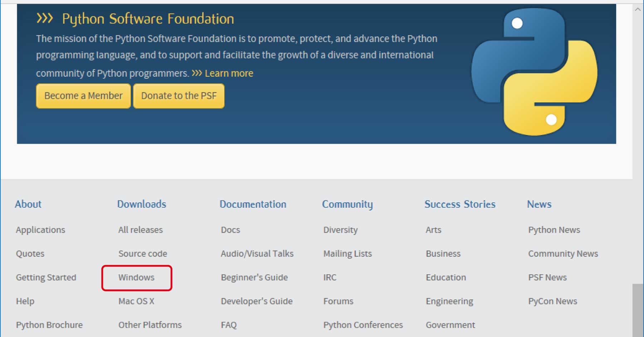Screen dimensions: 644x337
Task: Open the Forums link
Action: pos(338,301)
